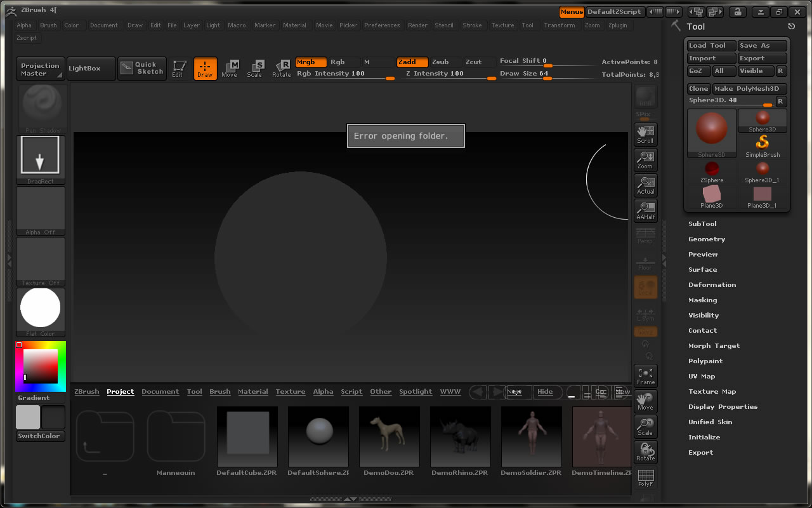The height and width of the screenshot is (508, 812).
Task: Activate the Rotate tool in top toolbar
Action: pos(282,69)
